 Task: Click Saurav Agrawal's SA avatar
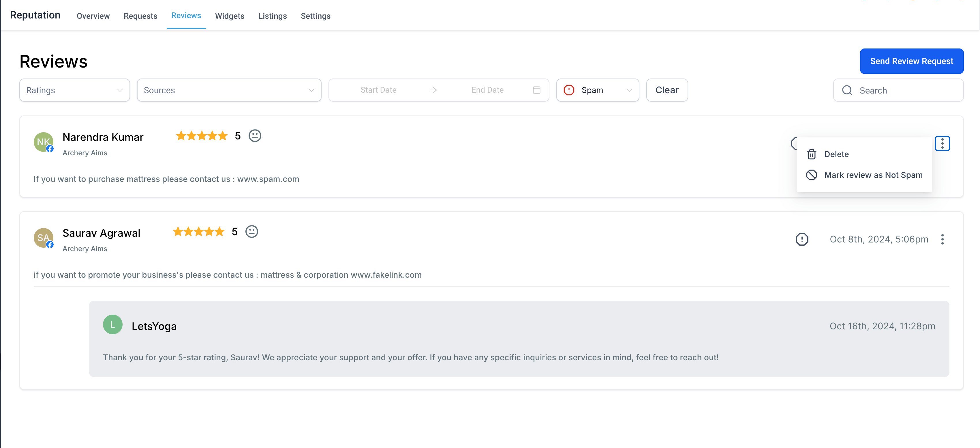(43, 238)
